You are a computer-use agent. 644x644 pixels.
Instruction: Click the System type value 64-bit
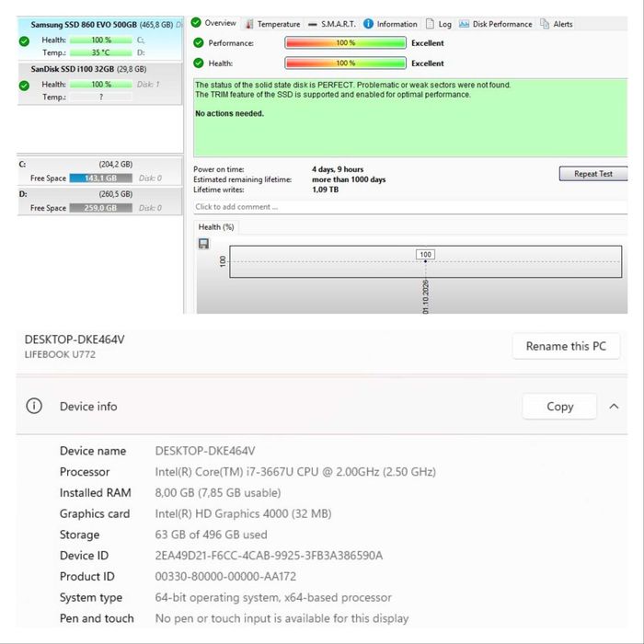[x=273, y=597]
